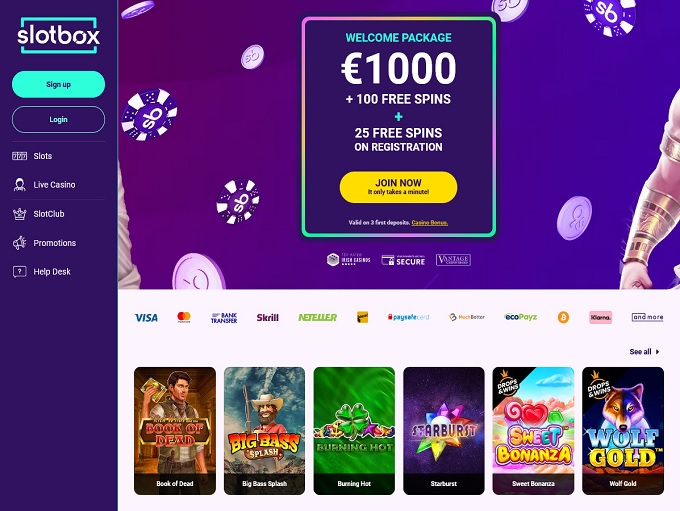
Task: Open the Casino Bonus terms link
Action: point(430,223)
